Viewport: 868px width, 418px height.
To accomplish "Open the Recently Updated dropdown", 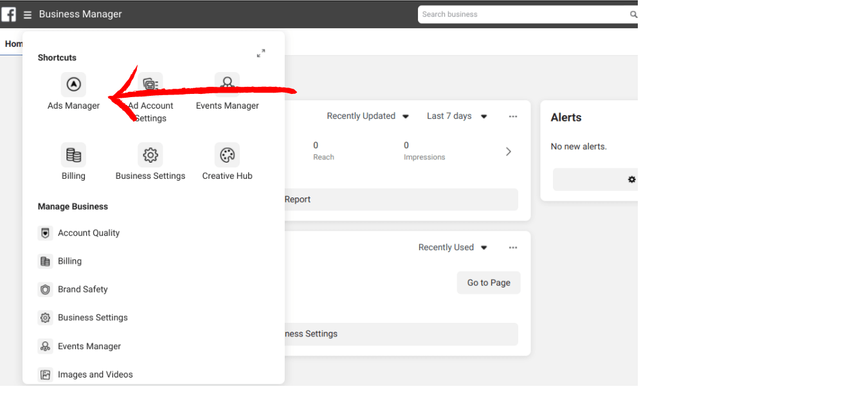I will pos(368,116).
